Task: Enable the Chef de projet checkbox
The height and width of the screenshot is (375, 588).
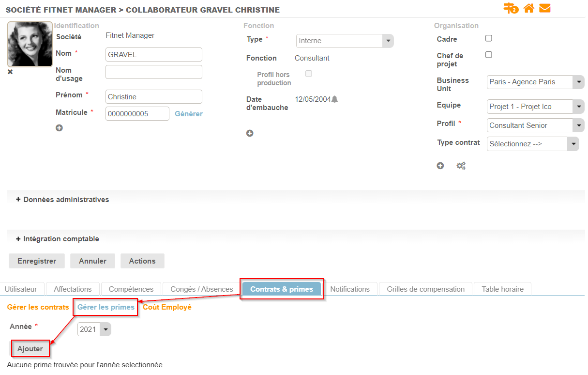Action: tap(489, 55)
